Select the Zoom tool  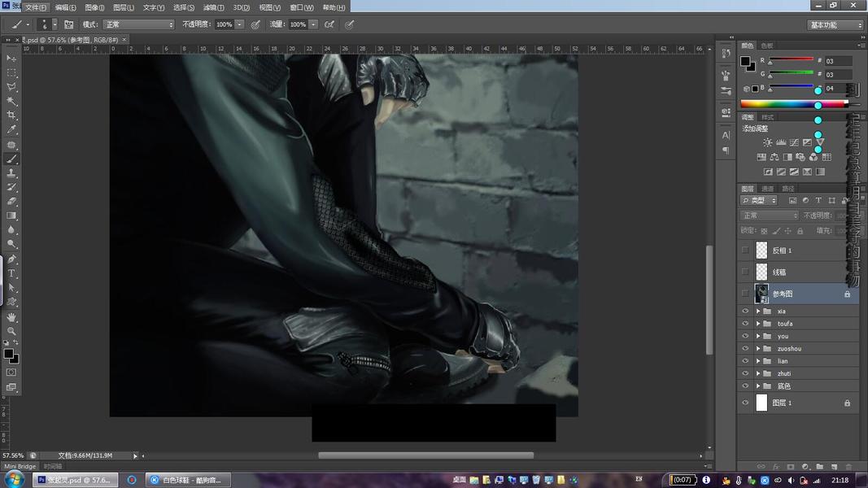pos(11,331)
